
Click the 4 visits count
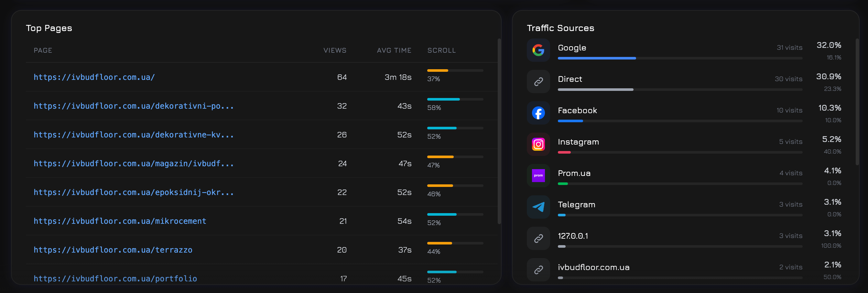click(790, 173)
